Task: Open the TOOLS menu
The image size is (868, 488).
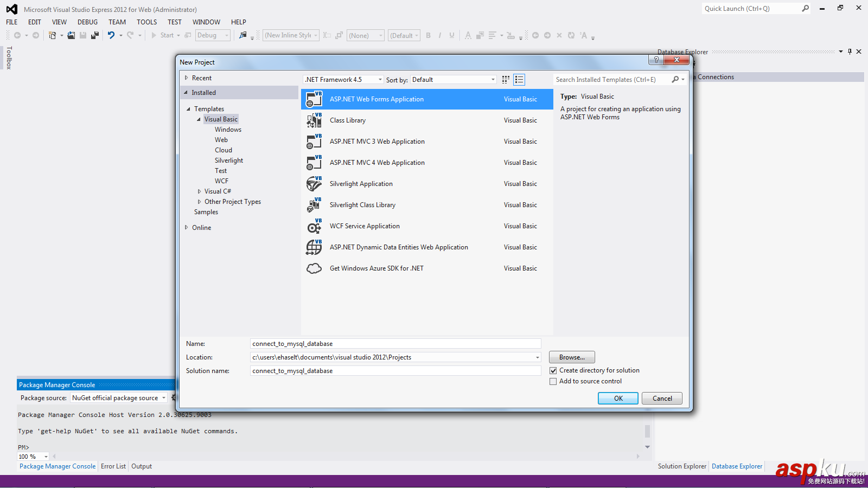Action: tap(146, 22)
